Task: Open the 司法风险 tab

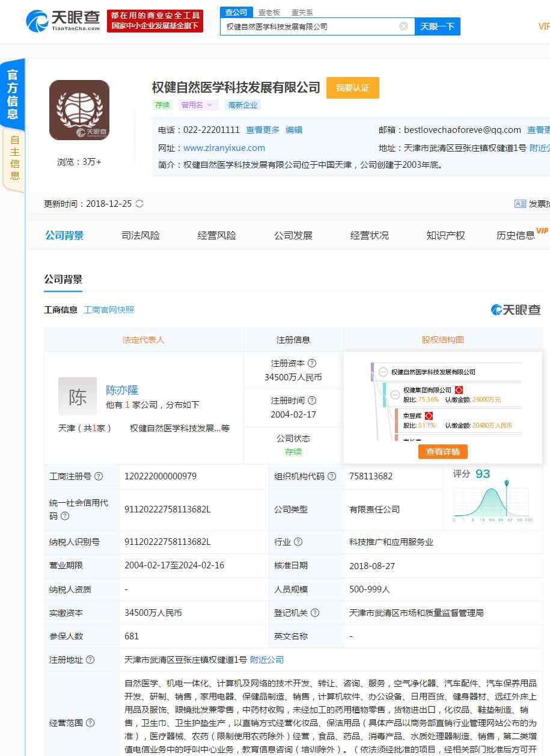Action: pos(141,235)
